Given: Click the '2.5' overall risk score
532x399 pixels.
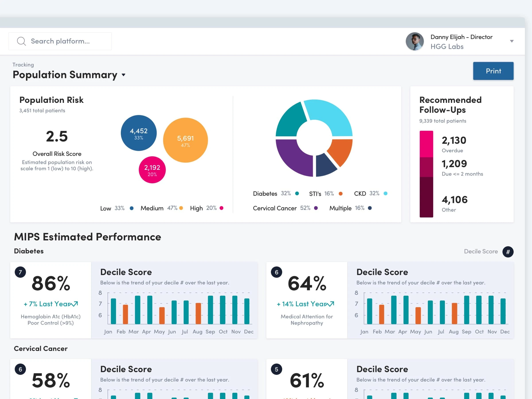Looking at the screenshot, I should [x=57, y=136].
